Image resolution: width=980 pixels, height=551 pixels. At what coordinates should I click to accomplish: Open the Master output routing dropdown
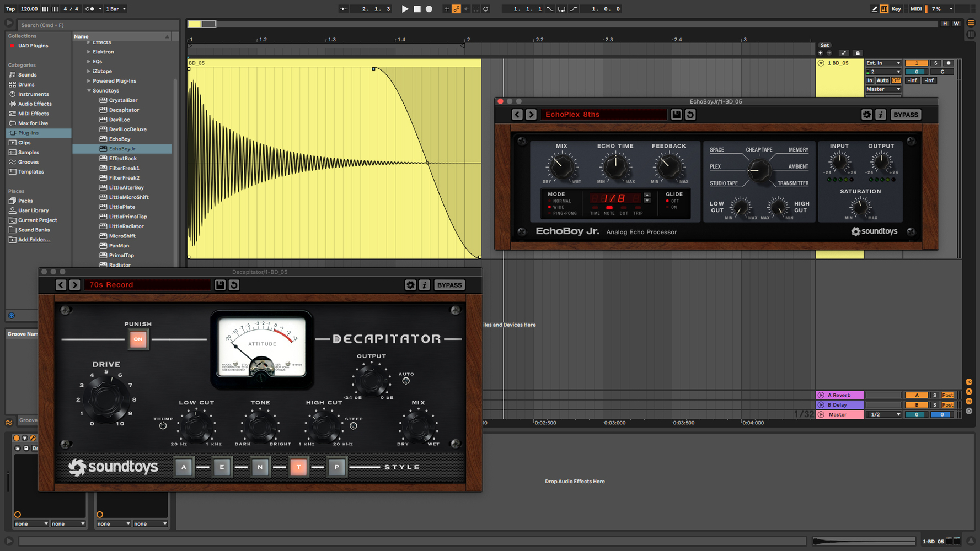[883, 89]
